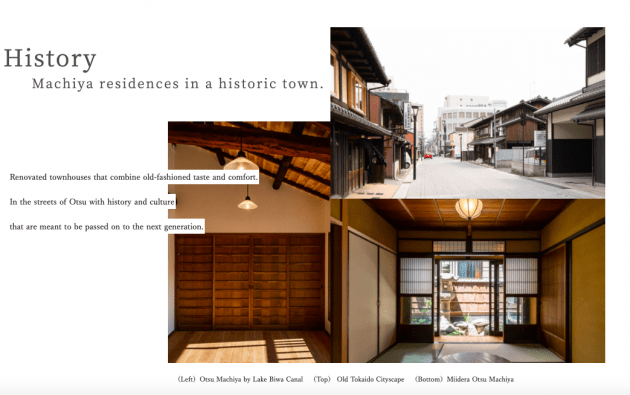Click text 'that are meant to be passed on to the next generation.'

coord(106,227)
